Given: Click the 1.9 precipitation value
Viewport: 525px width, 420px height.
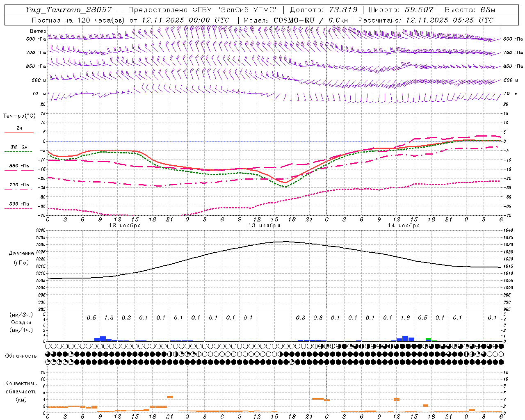Looking at the screenshot, I should (405, 317).
